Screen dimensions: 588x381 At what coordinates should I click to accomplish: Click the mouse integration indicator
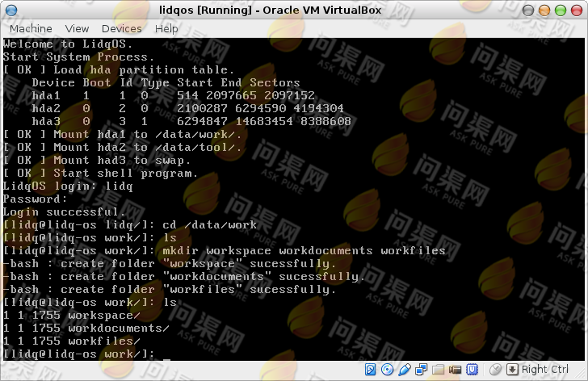pos(495,370)
